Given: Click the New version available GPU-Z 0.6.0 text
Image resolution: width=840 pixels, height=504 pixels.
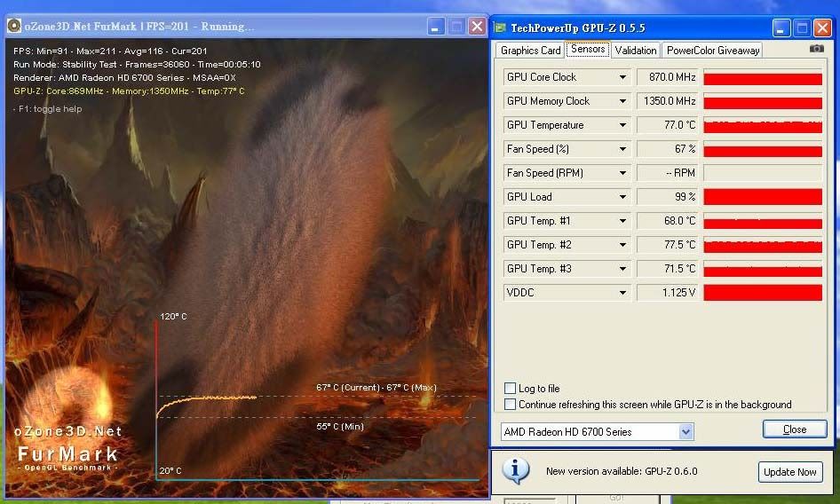Looking at the screenshot, I should pos(622,471).
